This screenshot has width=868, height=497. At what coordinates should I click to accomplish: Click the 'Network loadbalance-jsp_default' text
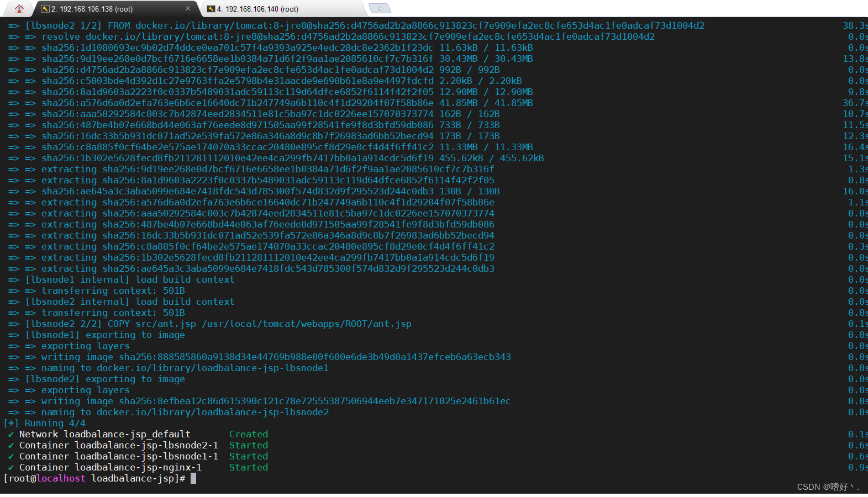[x=105, y=434]
